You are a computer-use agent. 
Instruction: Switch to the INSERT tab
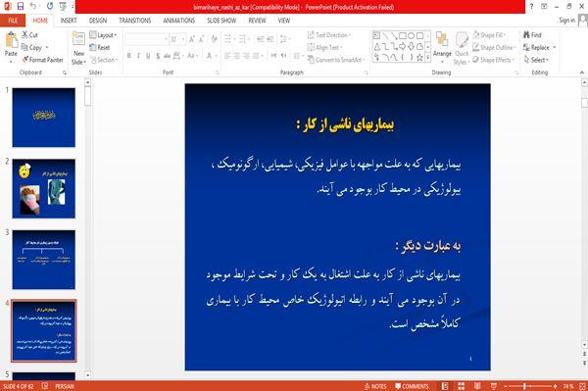coord(69,21)
